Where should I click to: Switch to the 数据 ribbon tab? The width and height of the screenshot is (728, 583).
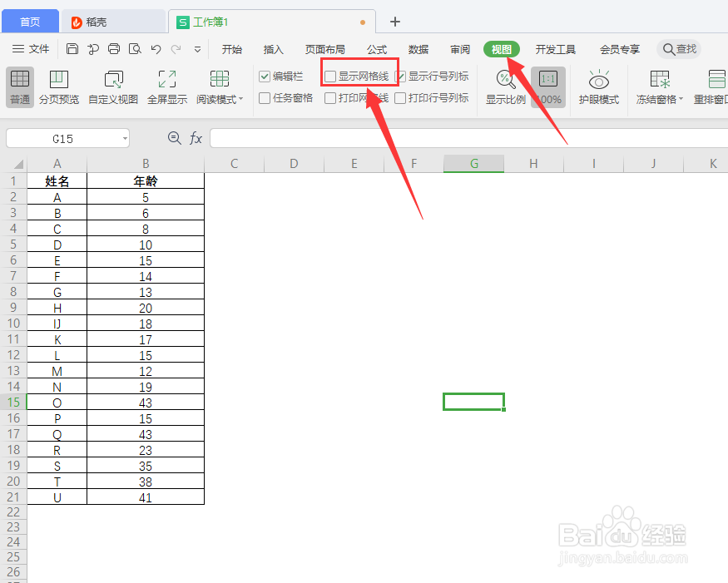(418, 49)
